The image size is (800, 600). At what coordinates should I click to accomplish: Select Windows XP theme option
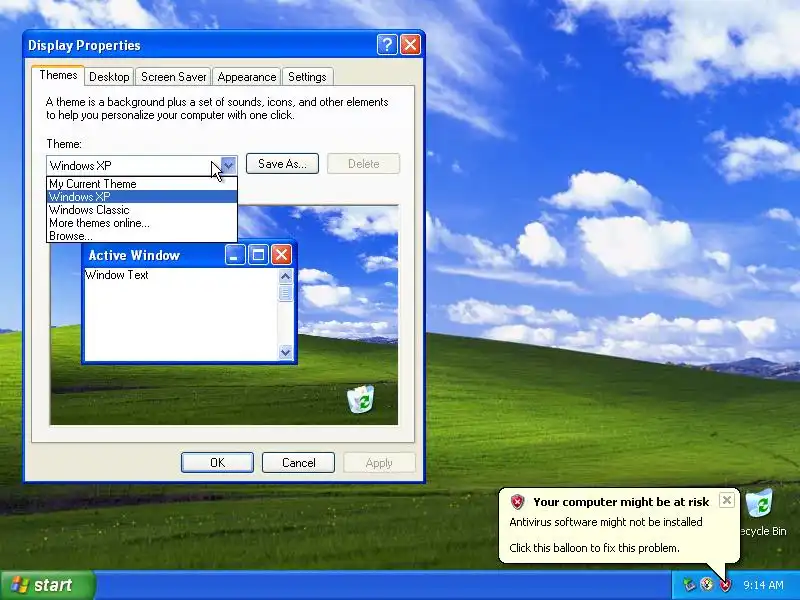click(142, 196)
